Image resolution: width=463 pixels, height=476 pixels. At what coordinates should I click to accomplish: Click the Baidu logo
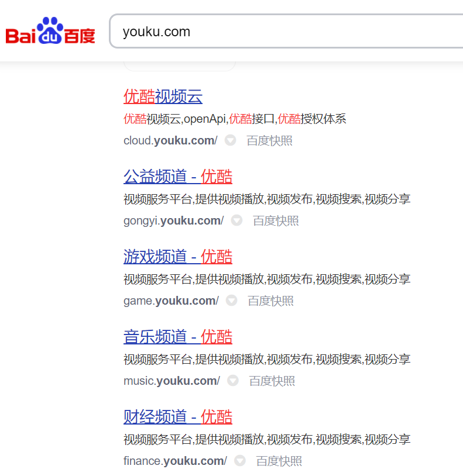(x=50, y=32)
